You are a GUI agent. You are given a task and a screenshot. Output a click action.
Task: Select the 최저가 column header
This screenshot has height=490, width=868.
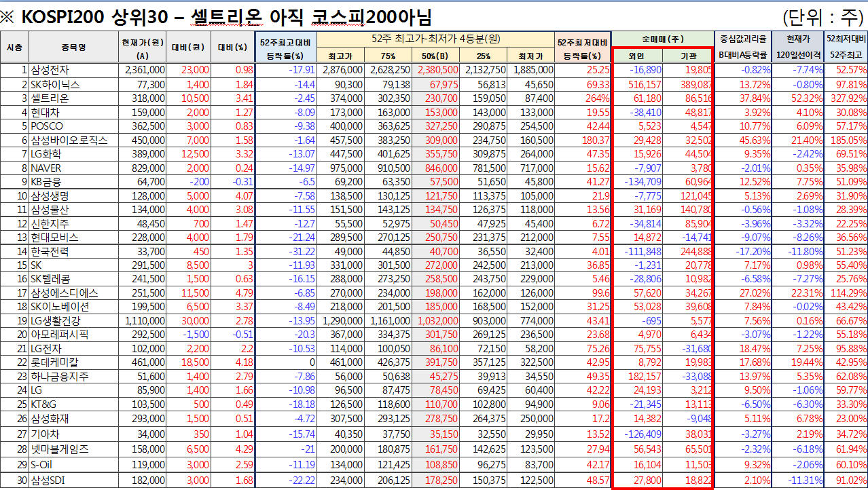point(530,55)
